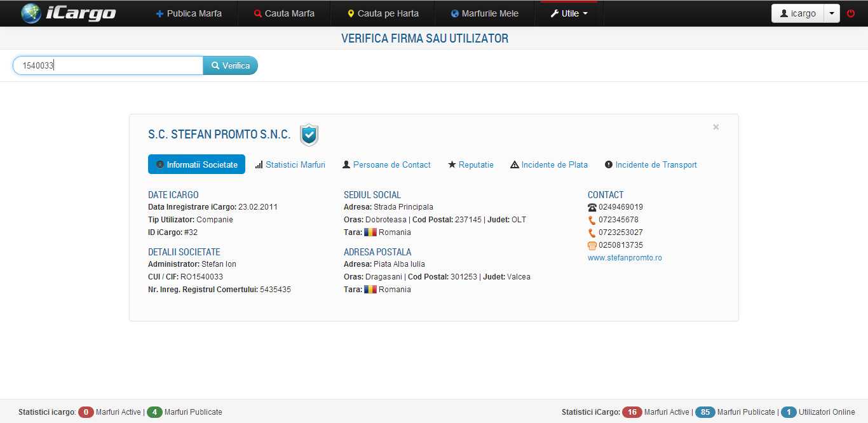Screen dimensions: 868x423
Task: Click the red power logout icon
Action: [851, 13]
